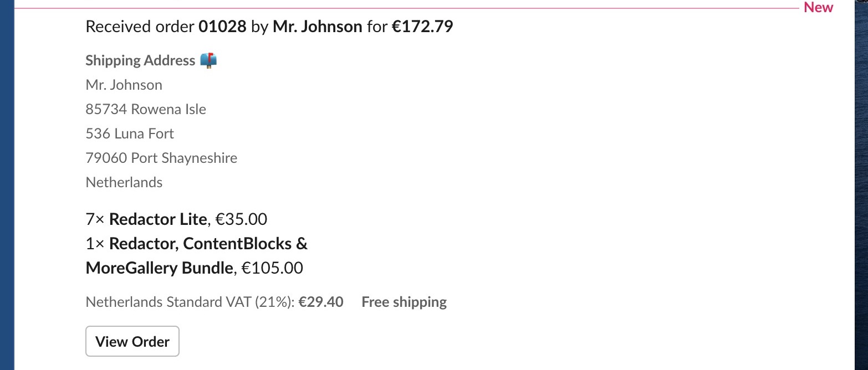Click the pink New messages marker
Image resolution: width=868 pixels, height=370 pixels.
point(818,7)
